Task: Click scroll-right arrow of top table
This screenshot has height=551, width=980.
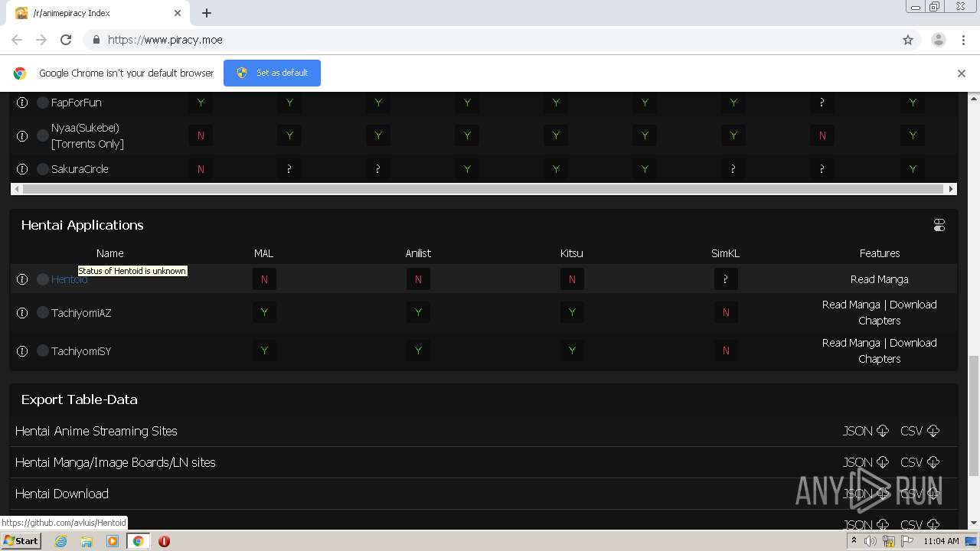Action: 952,189
